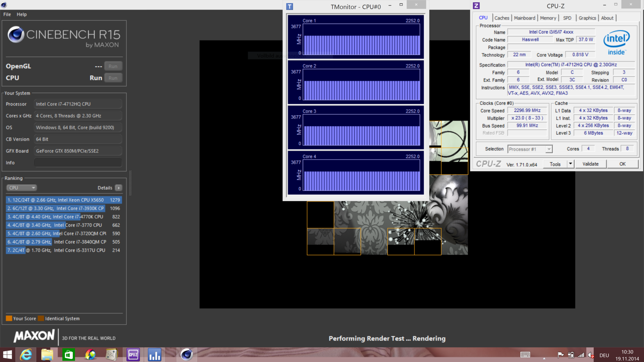This screenshot has height=362, width=644.
Task: Open CPU-Z from the taskbar
Action: click(133, 355)
